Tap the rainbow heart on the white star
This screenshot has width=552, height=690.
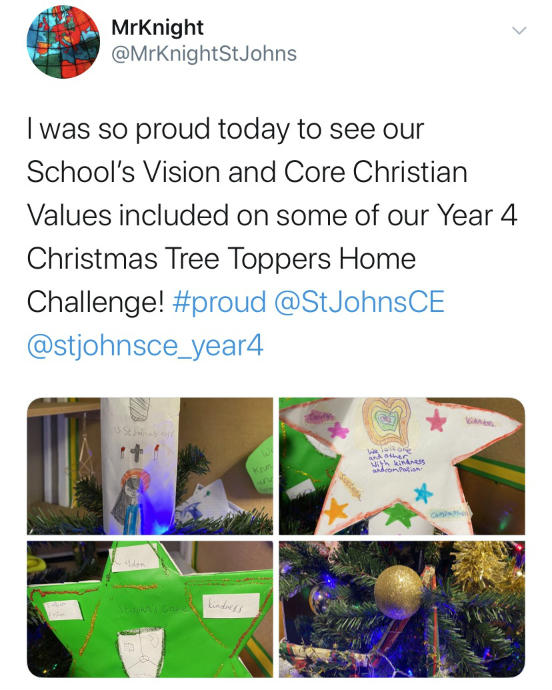tap(386, 421)
